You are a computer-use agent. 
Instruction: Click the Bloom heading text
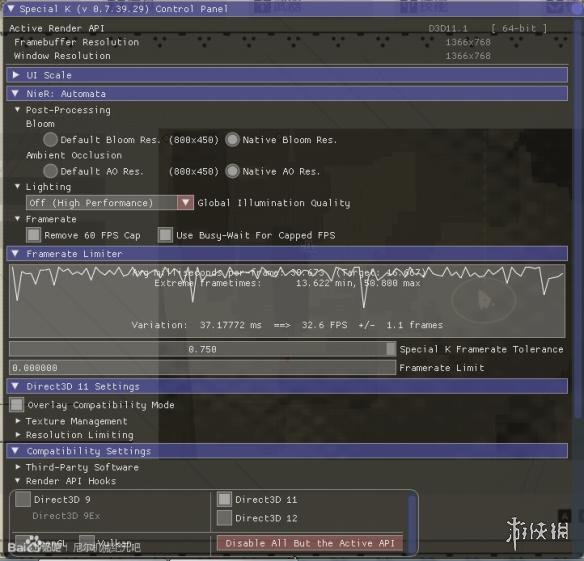40,124
